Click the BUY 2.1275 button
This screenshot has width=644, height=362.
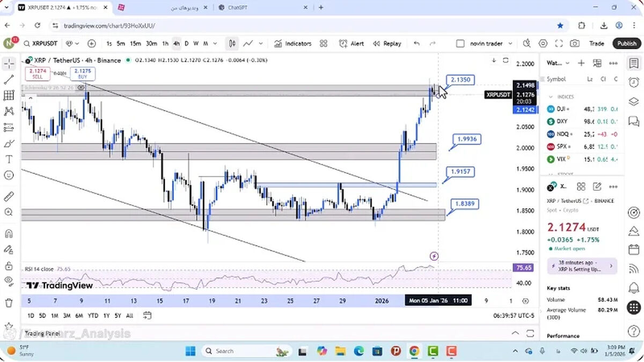[83, 73]
